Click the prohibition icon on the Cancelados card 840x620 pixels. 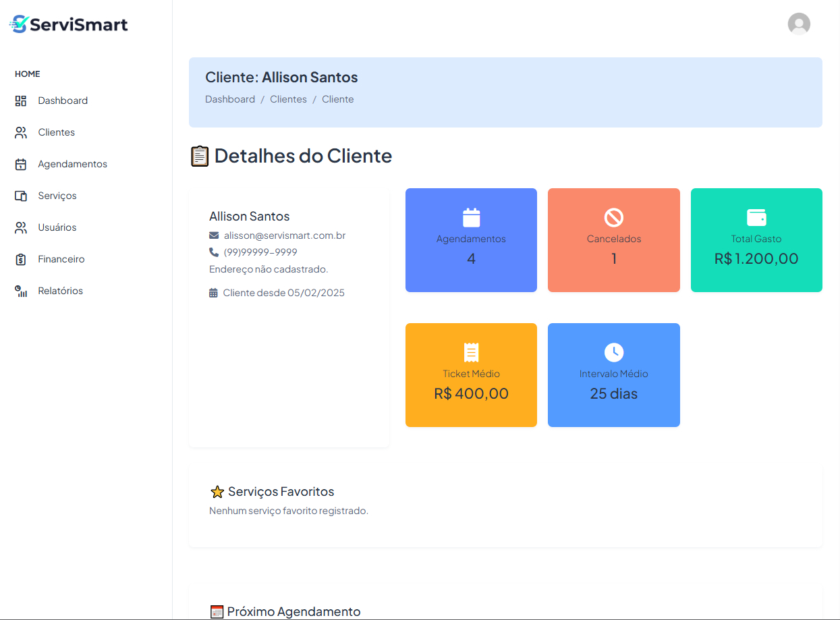point(613,217)
